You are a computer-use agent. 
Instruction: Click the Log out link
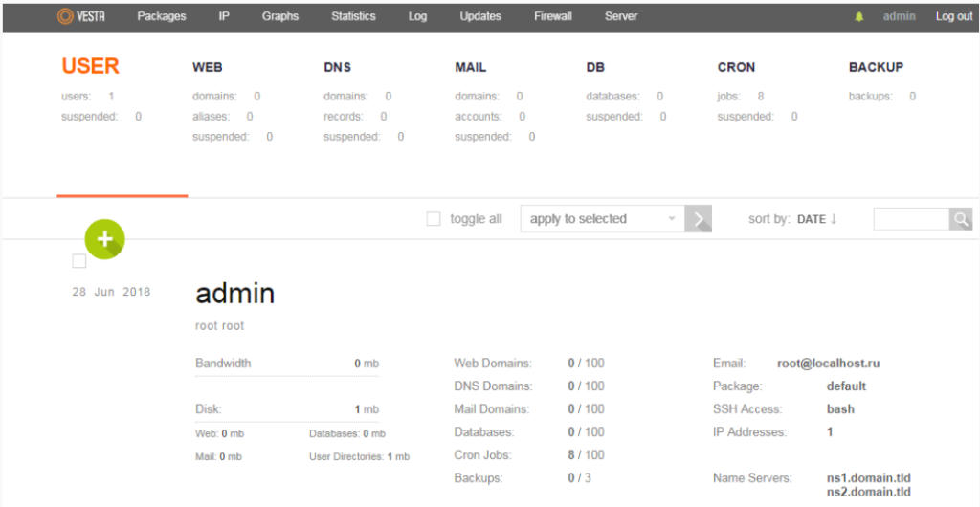pyautogui.click(x=953, y=16)
